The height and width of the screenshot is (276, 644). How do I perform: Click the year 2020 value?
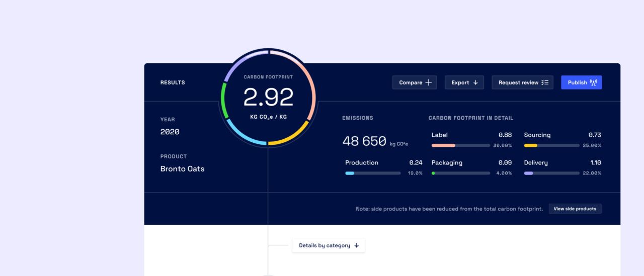[x=170, y=132]
